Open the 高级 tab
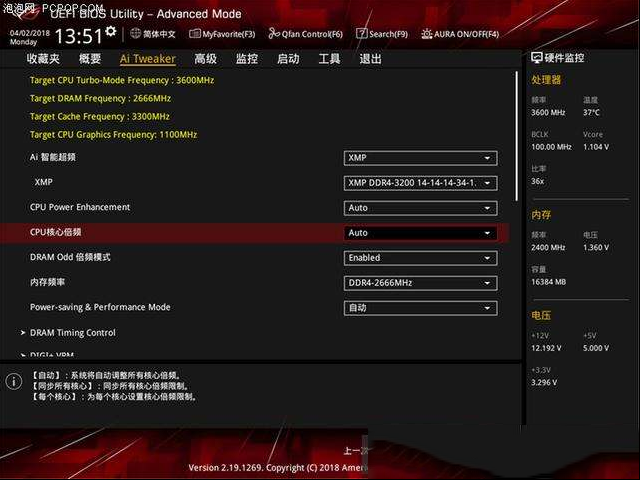 click(205, 59)
